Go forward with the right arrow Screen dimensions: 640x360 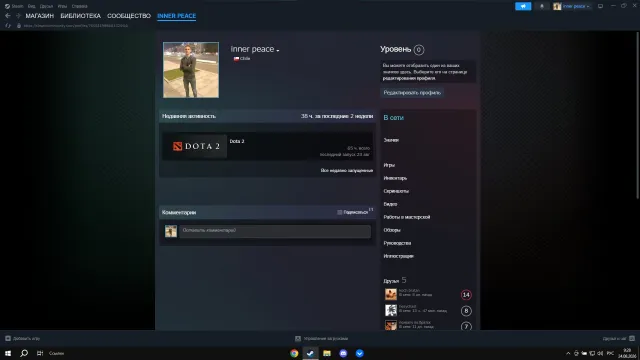tap(18, 16)
